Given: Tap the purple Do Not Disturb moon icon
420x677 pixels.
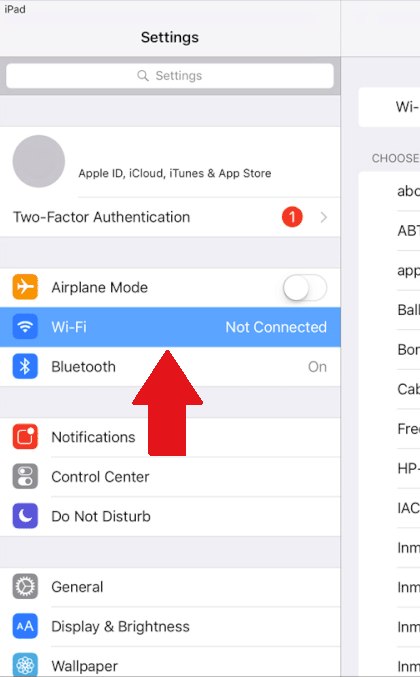Looking at the screenshot, I should (25, 516).
